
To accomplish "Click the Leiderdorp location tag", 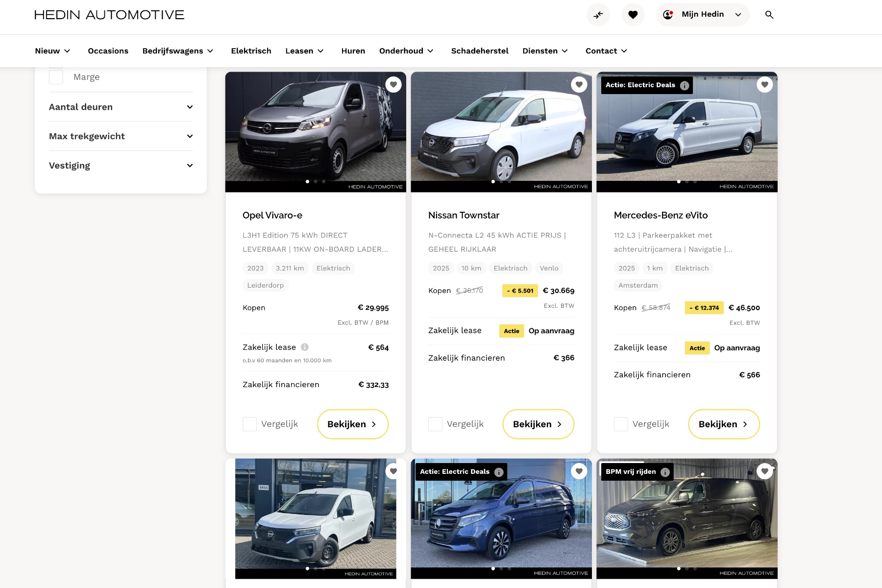I will click(266, 285).
